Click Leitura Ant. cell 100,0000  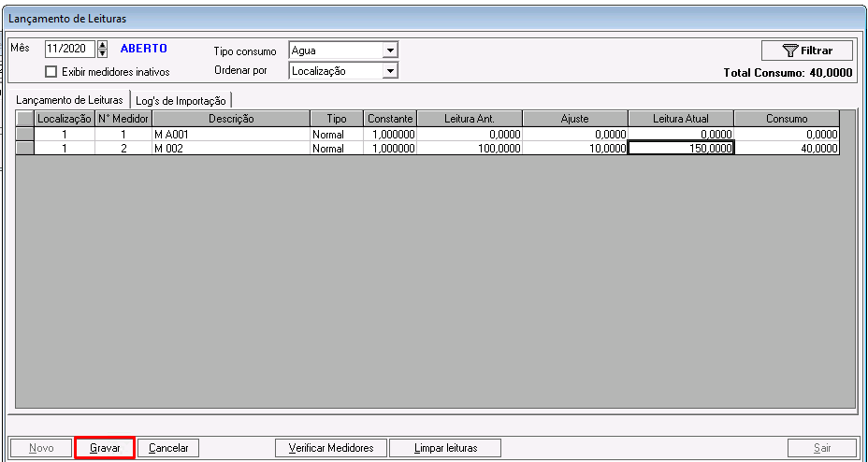pos(470,148)
